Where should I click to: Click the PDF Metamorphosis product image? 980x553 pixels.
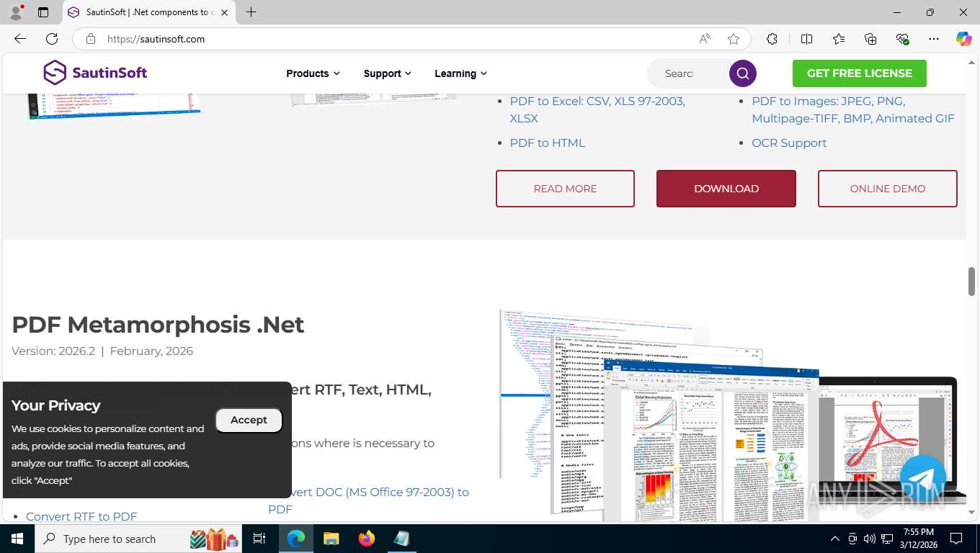(733, 415)
